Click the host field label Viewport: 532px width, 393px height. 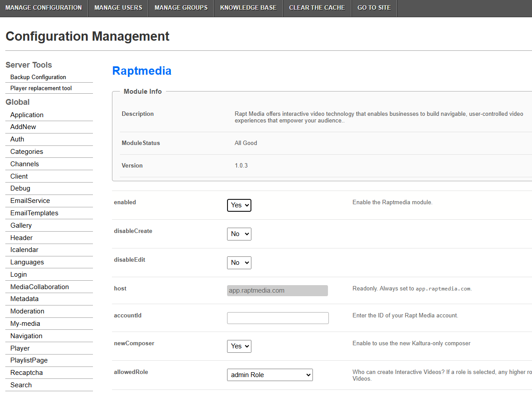(120, 289)
